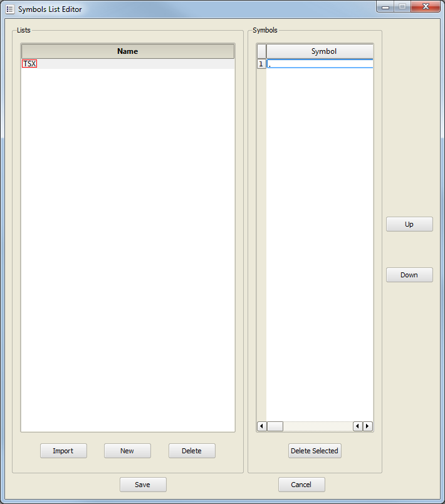
Task: Click the Symbols table corner select-all box
Action: (x=261, y=51)
